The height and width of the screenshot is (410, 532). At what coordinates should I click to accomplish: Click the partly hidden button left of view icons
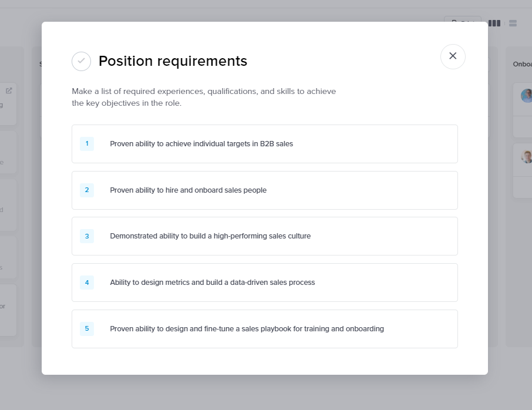[463, 19]
